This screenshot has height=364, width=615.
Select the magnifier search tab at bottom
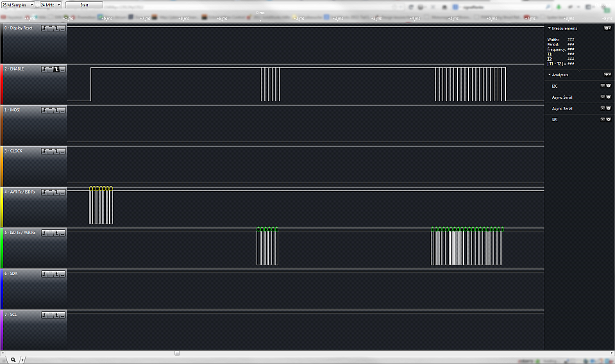coord(13,360)
